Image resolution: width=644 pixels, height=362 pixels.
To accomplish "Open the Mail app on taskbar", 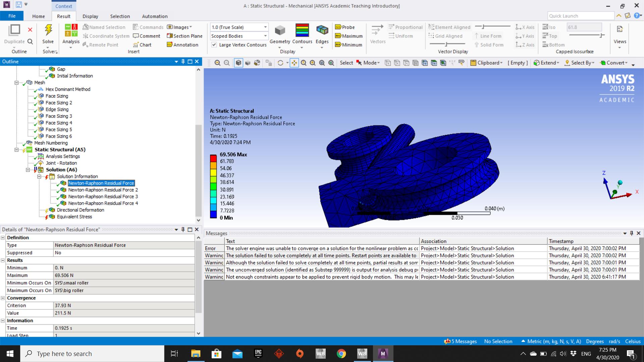I will tap(237, 354).
